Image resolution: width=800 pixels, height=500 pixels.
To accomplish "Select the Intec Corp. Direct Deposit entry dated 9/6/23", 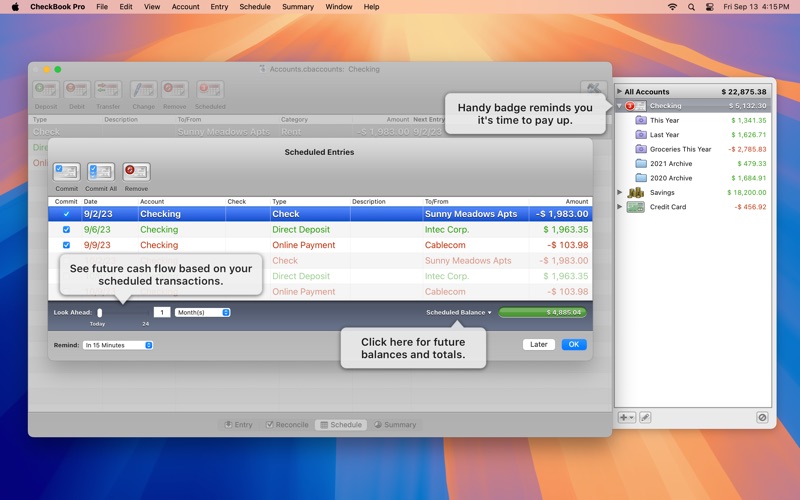I will pyautogui.click(x=320, y=230).
